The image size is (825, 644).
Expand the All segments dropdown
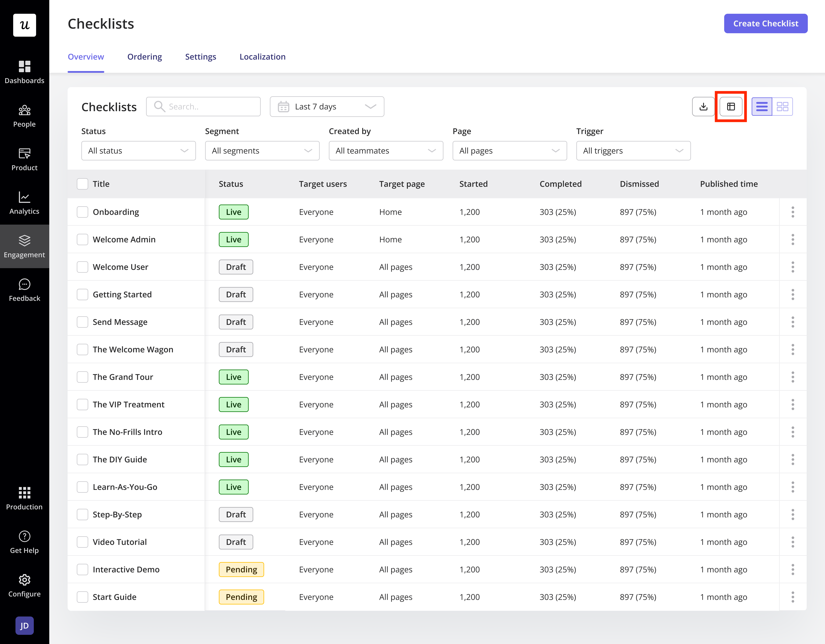(262, 151)
